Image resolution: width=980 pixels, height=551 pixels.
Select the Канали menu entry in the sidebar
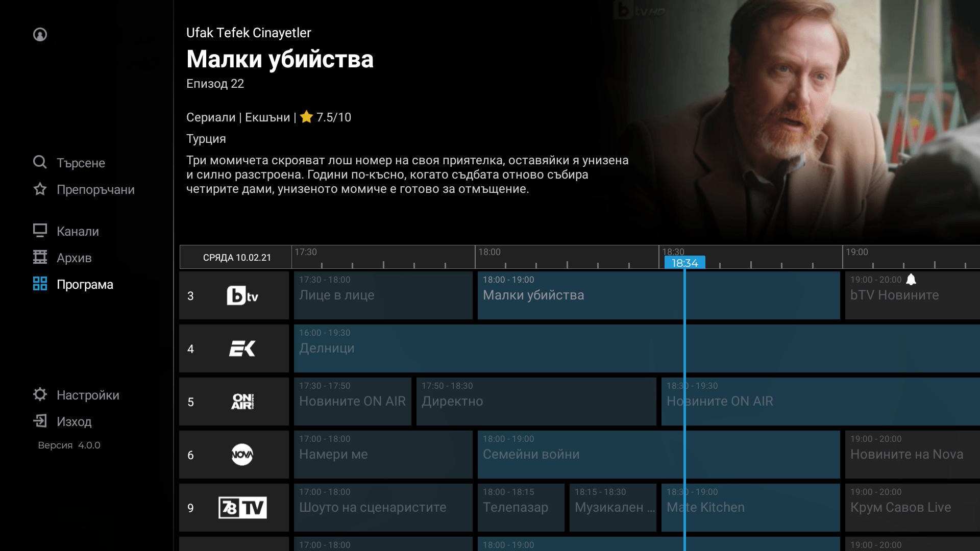coord(77,231)
